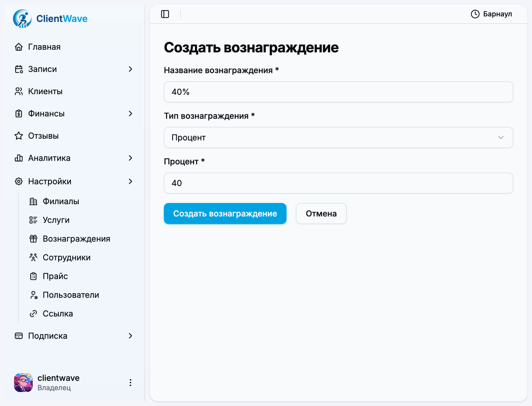Viewport: 532px width, 406px height.
Task: Open the Сотрудники team icon
Action: click(x=33, y=257)
